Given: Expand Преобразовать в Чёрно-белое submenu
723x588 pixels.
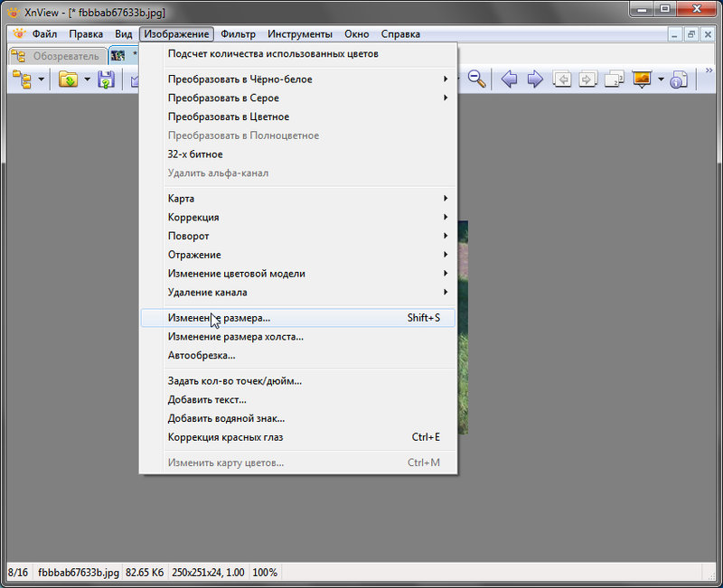Looking at the screenshot, I should point(298,79).
